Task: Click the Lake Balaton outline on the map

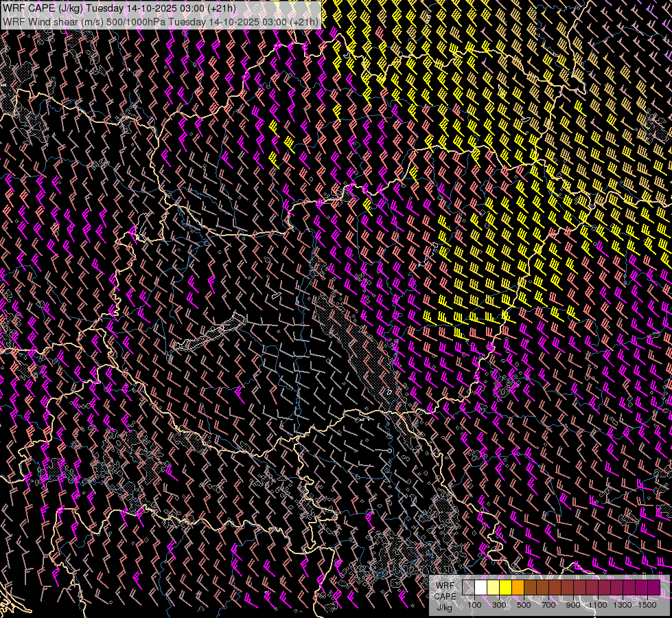Action: click(209, 334)
